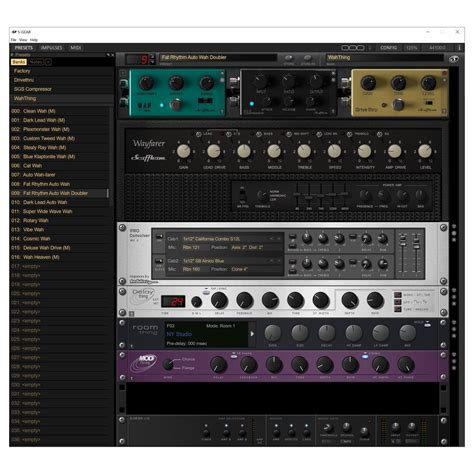474x474 pixels.
Task: Switch to the MIDI tab
Action: pos(76,48)
